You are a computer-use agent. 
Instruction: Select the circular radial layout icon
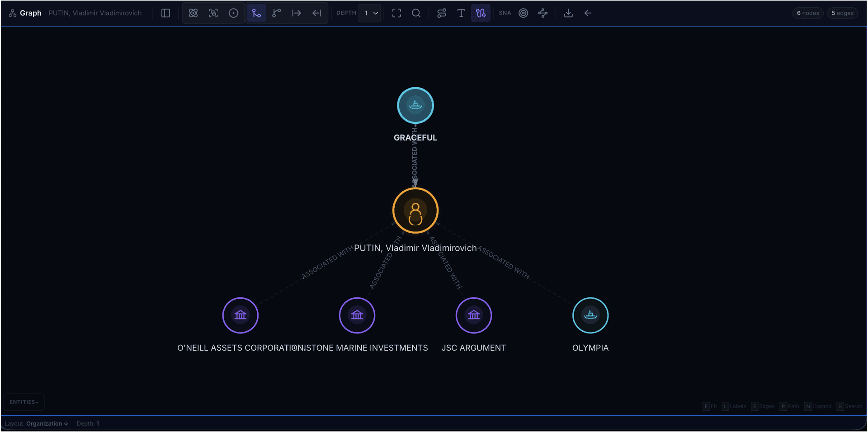[x=233, y=13]
